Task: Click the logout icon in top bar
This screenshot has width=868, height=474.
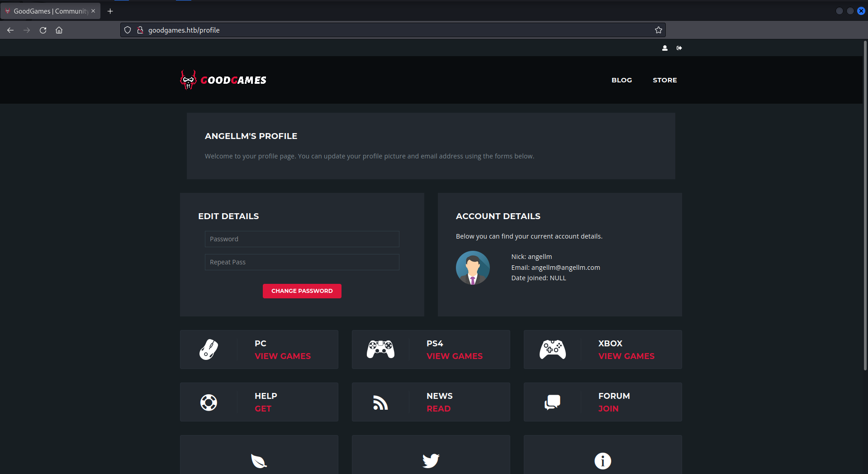Action: (679, 48)
